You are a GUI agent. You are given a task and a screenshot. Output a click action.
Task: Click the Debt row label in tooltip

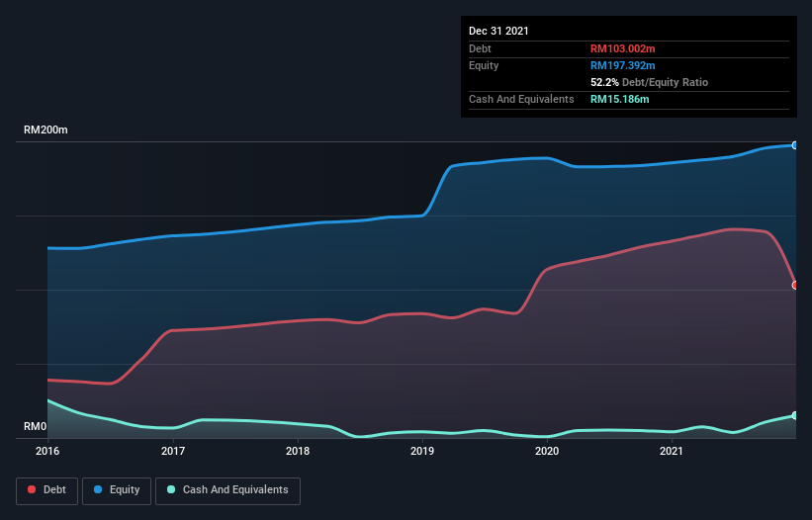tap(480, 48)
